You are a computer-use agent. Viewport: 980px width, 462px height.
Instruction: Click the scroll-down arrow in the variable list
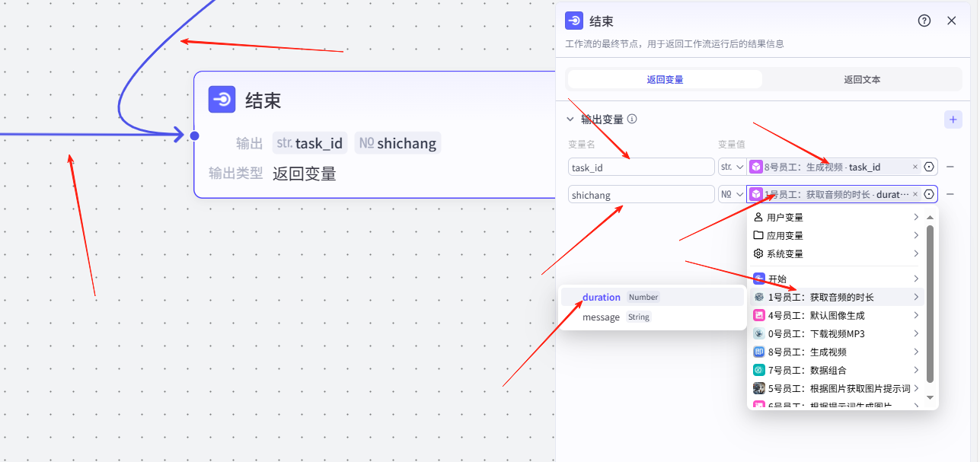point(929,397)
